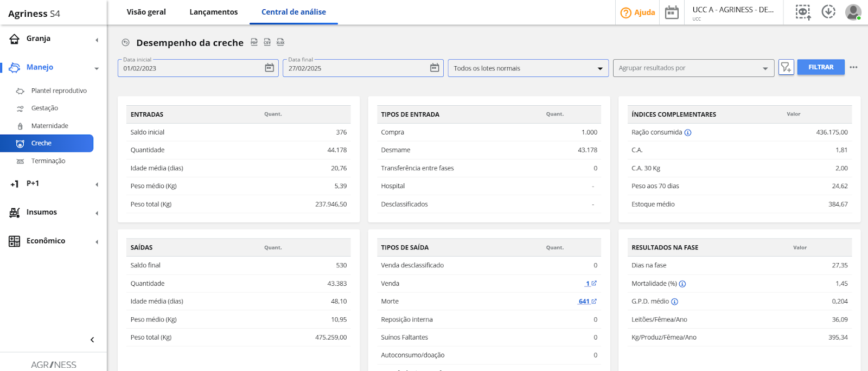Click the Saldo inicial value 376
The width and height of the screenshot is (868, 371).
tap(341, 132)
